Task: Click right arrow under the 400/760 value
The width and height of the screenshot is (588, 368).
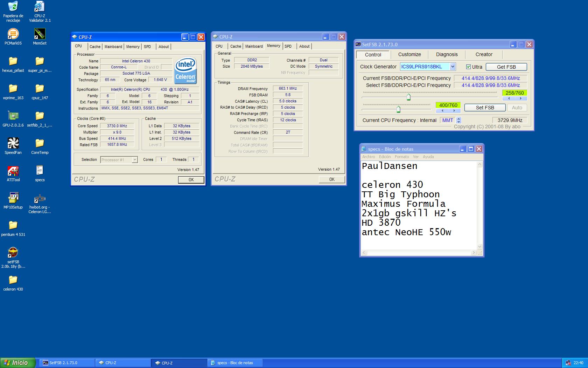Action: [x=454, y=111]
